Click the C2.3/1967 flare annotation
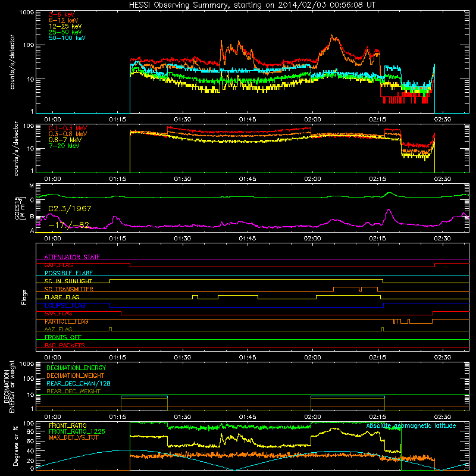This screenshot has width=476, height=476. pyautogui.click(x=70, y=209)
